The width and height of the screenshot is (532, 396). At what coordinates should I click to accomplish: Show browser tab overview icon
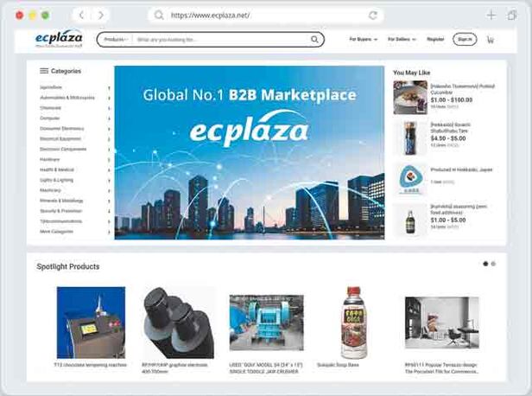[512, 16]
